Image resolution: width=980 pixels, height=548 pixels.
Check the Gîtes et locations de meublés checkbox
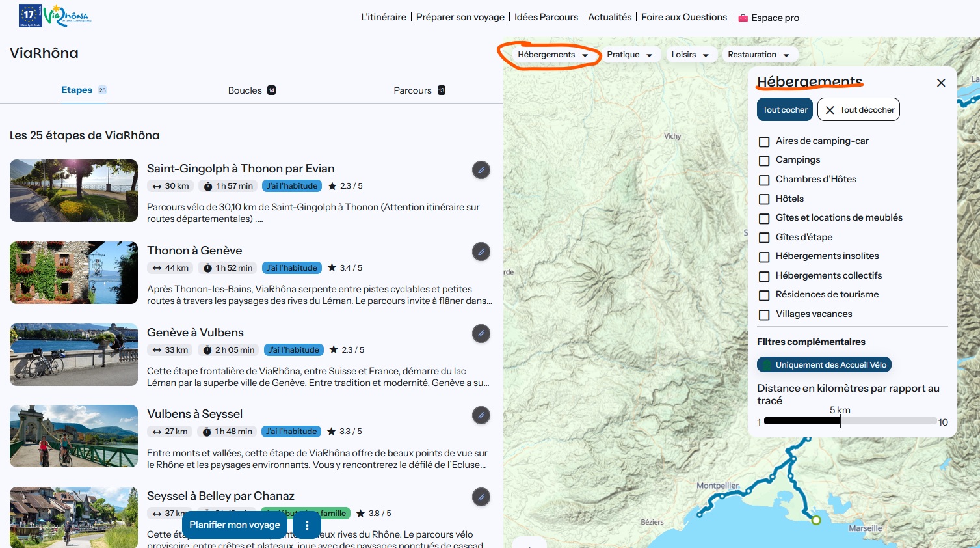(x=764, y=218)
